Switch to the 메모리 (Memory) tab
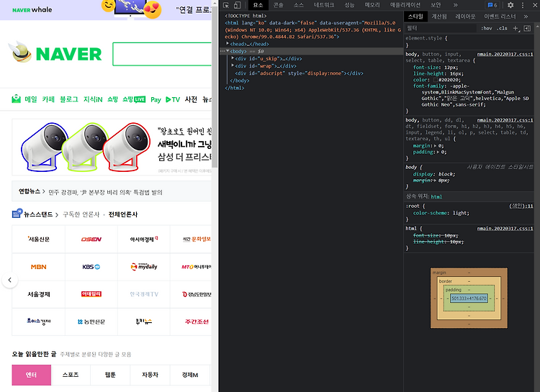This screenshot has width=540, height=392. 372,5
